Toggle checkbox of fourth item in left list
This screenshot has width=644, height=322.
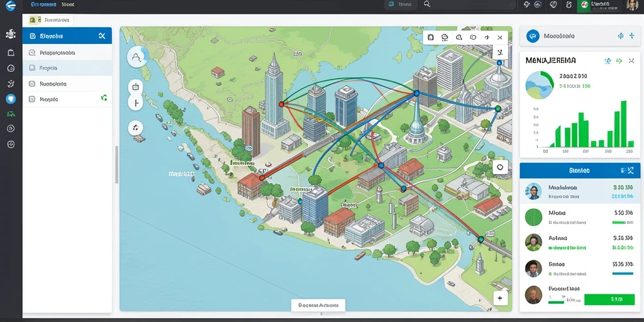[31, 99]
